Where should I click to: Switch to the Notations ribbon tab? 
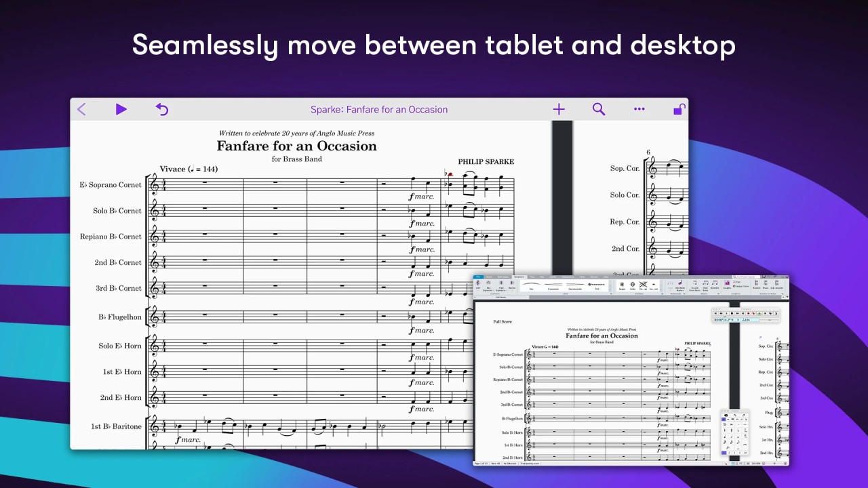(x=519, y=277)
